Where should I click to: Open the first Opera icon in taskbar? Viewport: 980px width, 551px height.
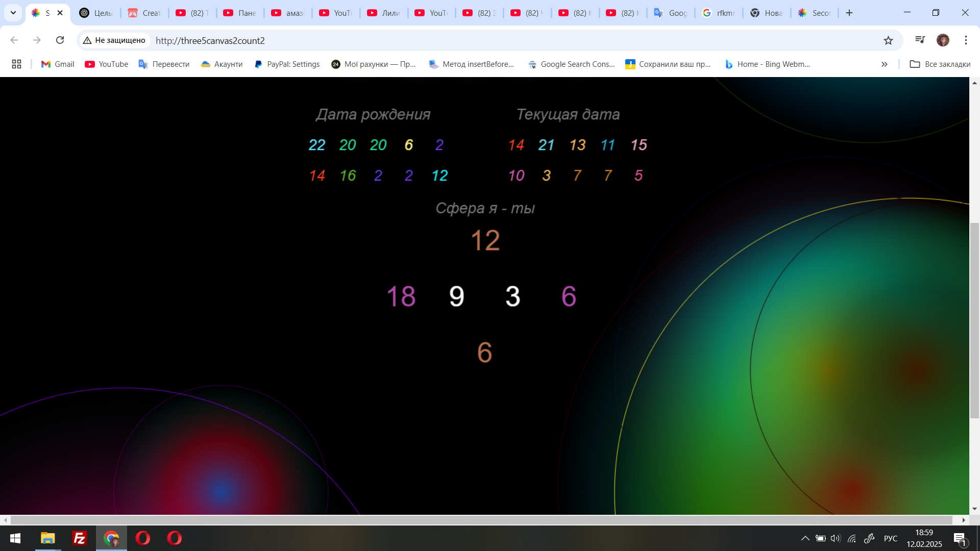pos(143,538)
